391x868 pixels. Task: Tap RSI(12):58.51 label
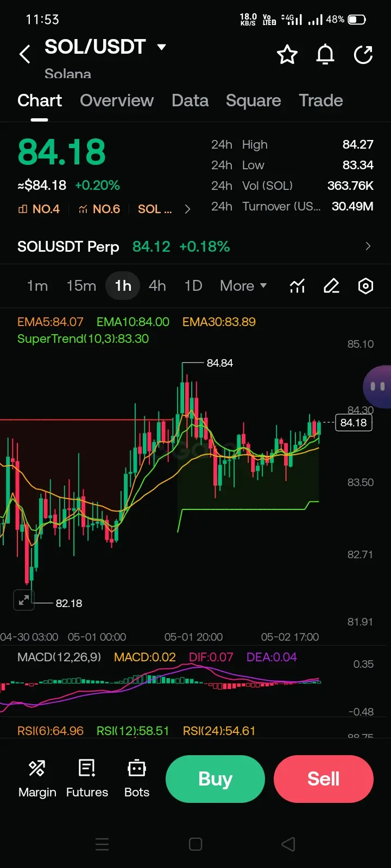(133, 731)
